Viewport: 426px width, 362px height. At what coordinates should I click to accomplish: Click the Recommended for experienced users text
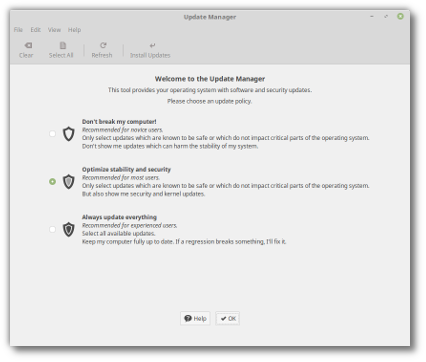click(x=130, y=226)
